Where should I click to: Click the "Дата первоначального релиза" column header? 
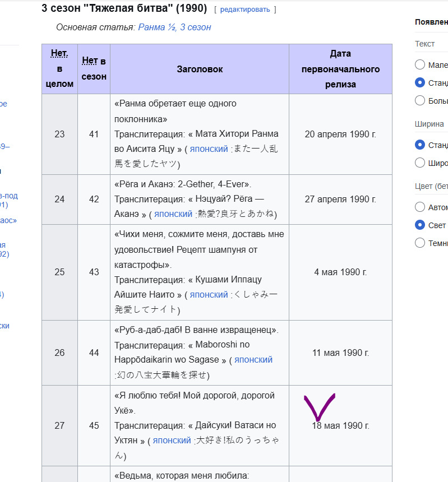point(340,69)
